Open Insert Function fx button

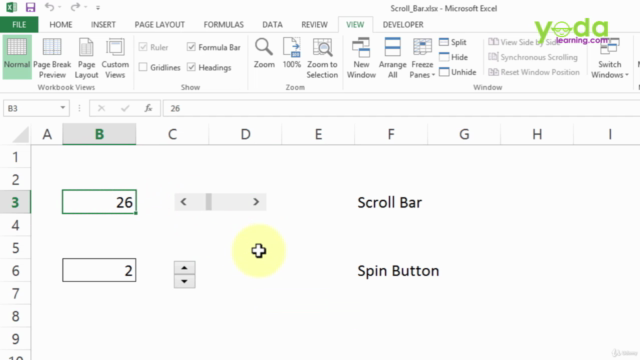click(149, 108)
